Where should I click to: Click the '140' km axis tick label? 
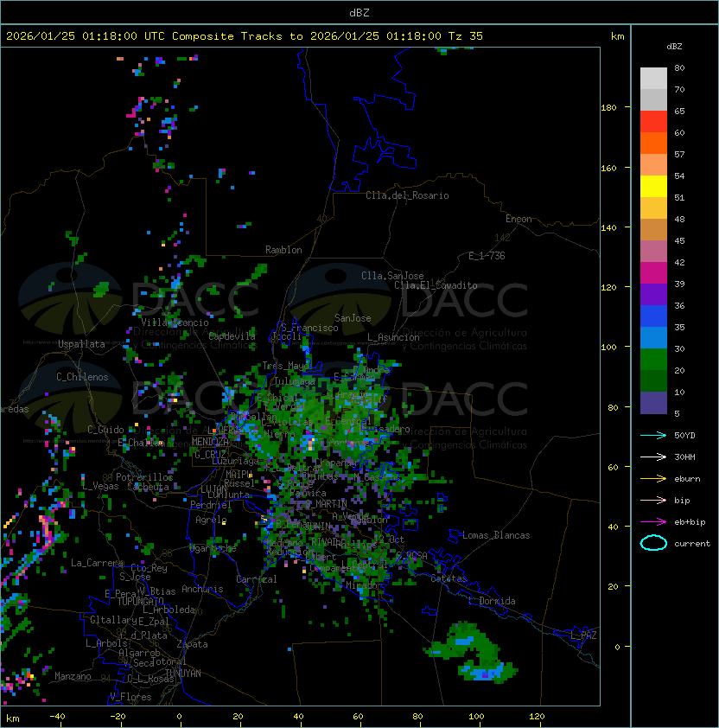[x=608, y=228]
